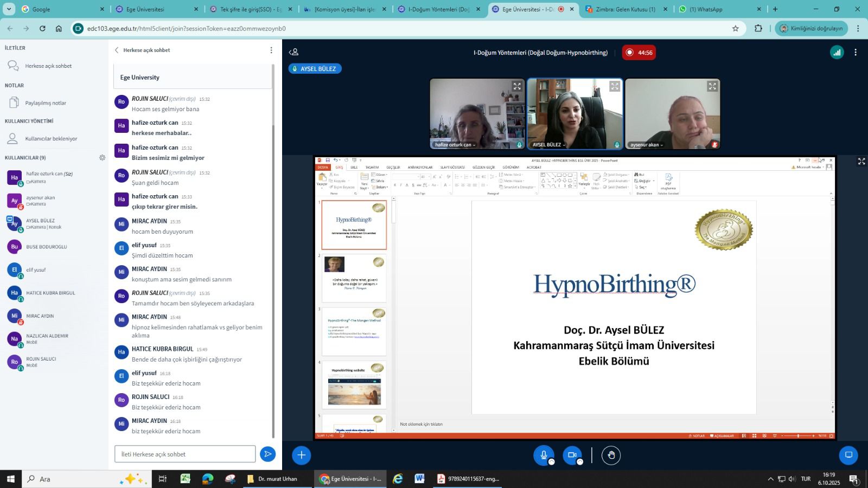Image resolution: width=868 pixels, height=488 pixels.
Task: Open user list settings gear
Action: coord(102,158)
